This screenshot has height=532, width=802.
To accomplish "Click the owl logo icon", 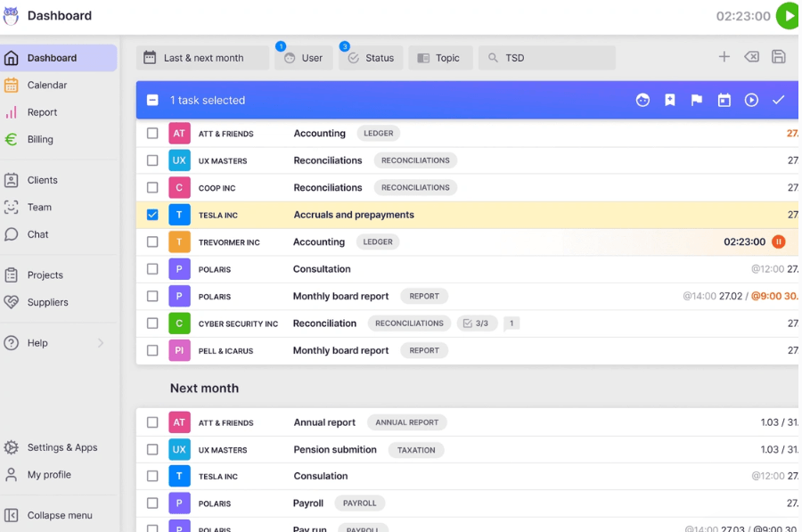I will pyautogui.click(x=11, y=16).
